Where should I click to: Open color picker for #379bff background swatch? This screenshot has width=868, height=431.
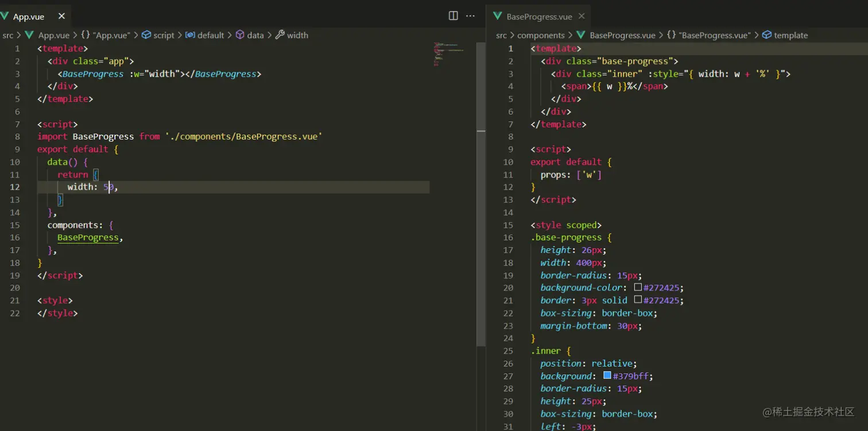click(607, 376)
